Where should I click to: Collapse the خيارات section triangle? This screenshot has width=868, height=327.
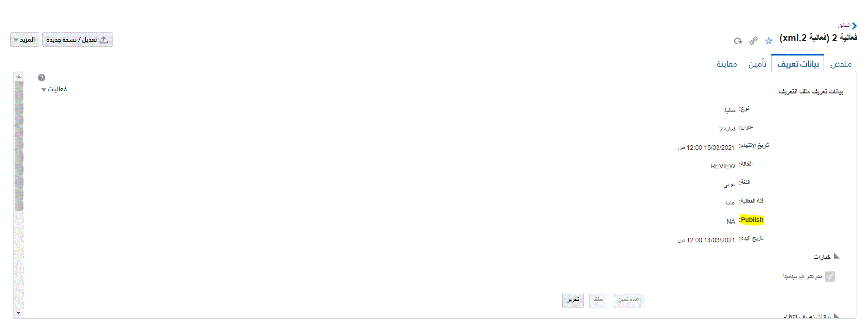(x=837, y=256)
